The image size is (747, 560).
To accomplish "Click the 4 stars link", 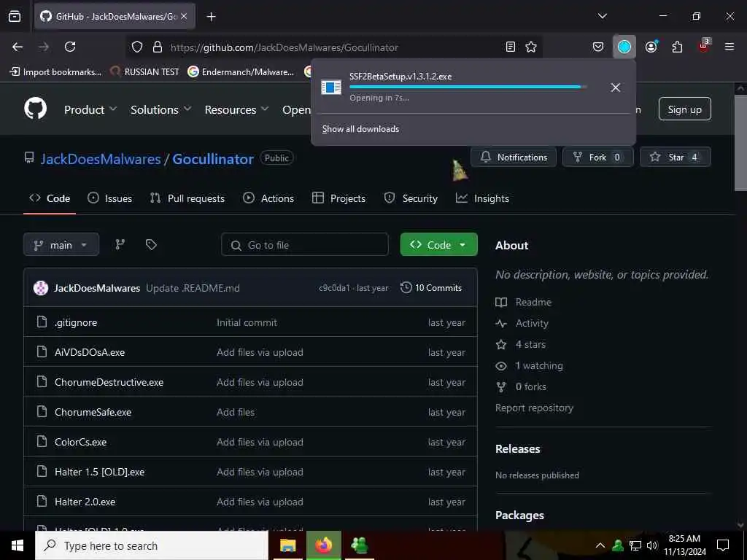I will (521, 344).
